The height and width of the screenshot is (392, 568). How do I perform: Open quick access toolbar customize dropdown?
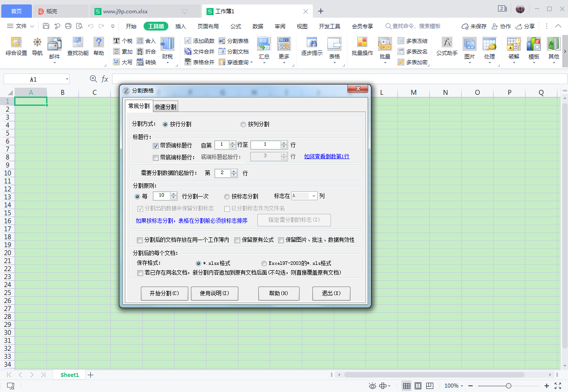click(113, 26)
